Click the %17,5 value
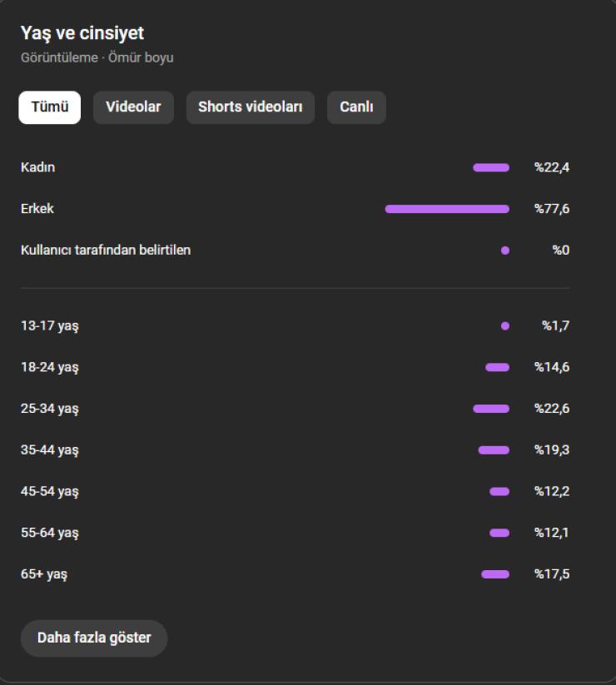The image size is (616, 685). [552, 574]
